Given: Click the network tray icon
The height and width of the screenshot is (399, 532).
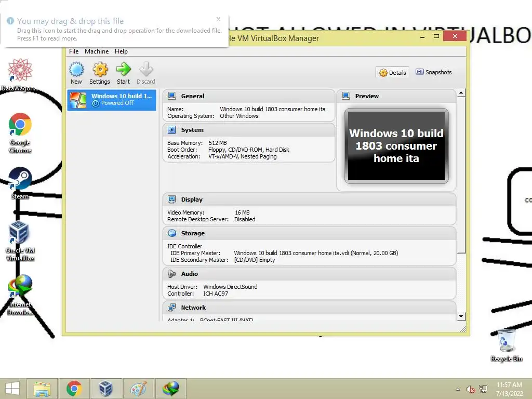Looking at the screenshot, I should pos(483,389).
